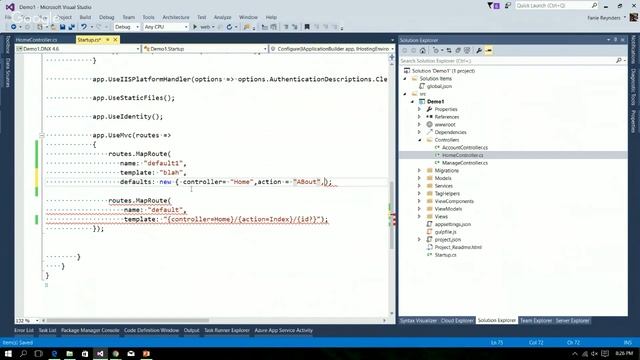Switch to the HomeController.cs tab
Screen dimensions: 640x360
tap(36, 40)
